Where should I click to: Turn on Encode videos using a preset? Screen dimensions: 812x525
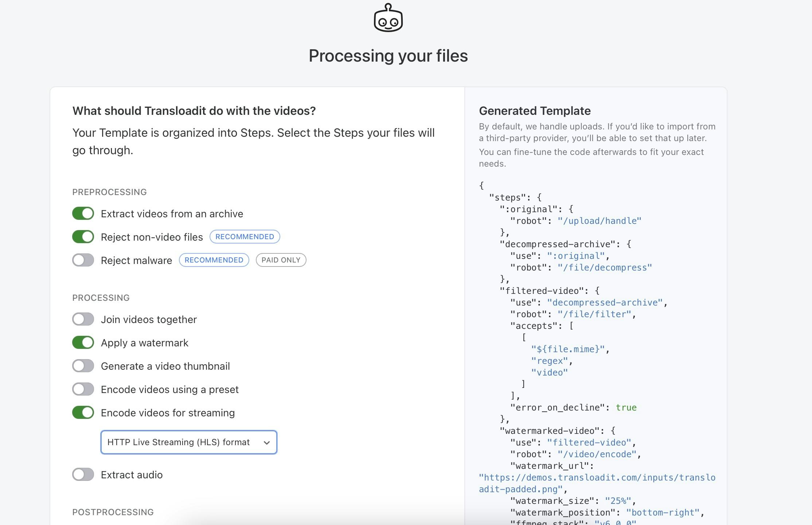coord(83,389)
